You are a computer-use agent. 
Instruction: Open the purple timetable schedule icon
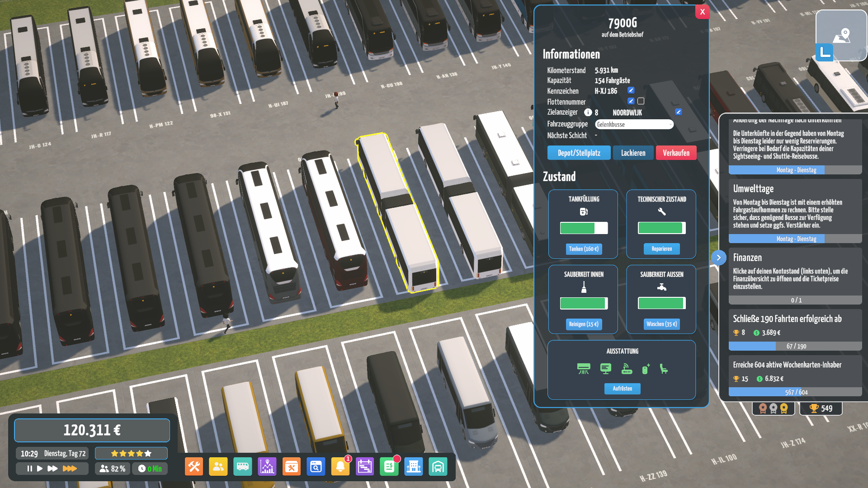pos(365,467)
